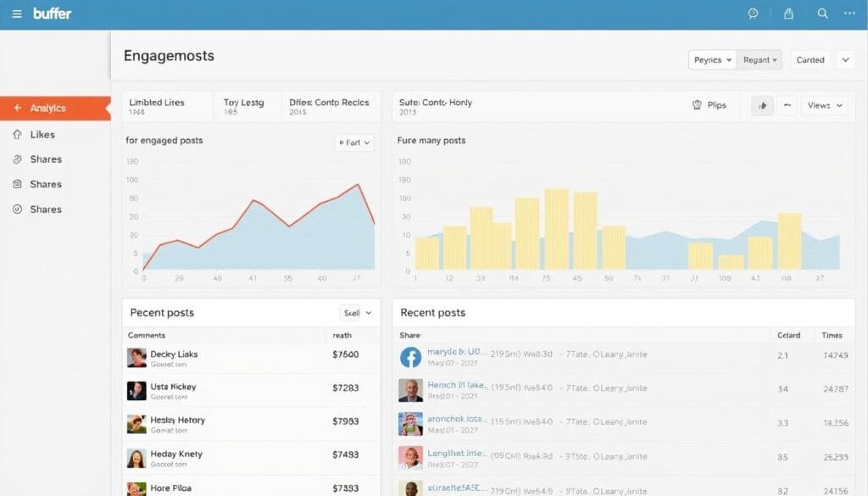
Task: Expand the Peyrics dropdown
Action: pos(712,60)
